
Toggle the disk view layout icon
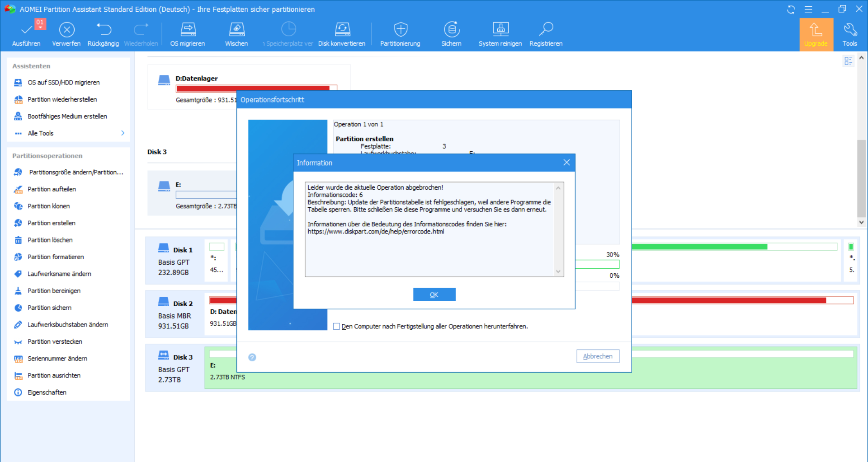click(848, 61)
